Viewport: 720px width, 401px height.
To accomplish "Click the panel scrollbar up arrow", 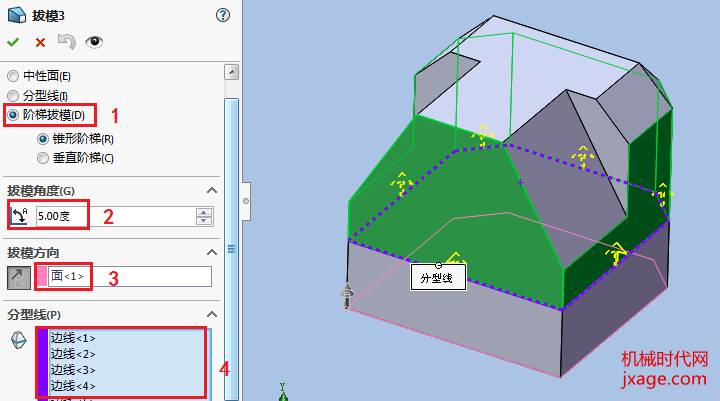I will click(231, 72).
